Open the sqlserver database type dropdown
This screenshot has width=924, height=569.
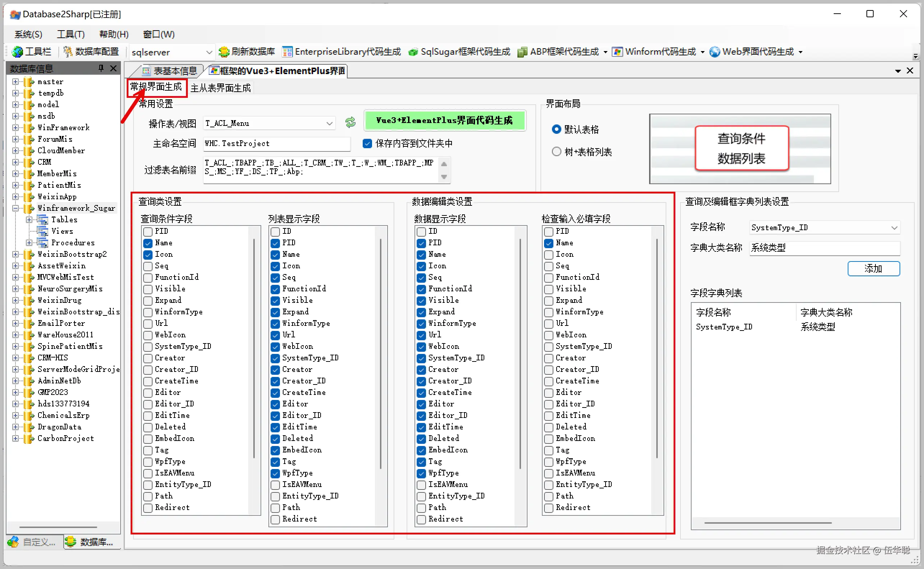tap(209, 52)
